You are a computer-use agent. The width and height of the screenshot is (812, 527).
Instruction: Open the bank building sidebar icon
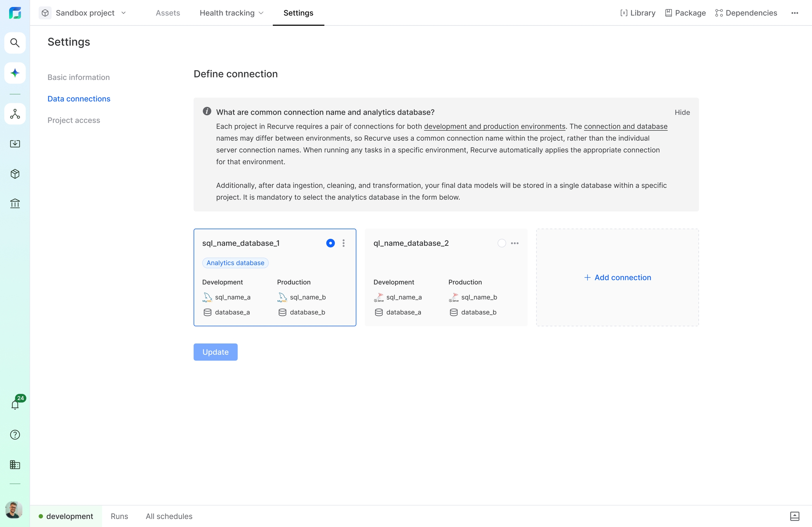coord(15,203)
